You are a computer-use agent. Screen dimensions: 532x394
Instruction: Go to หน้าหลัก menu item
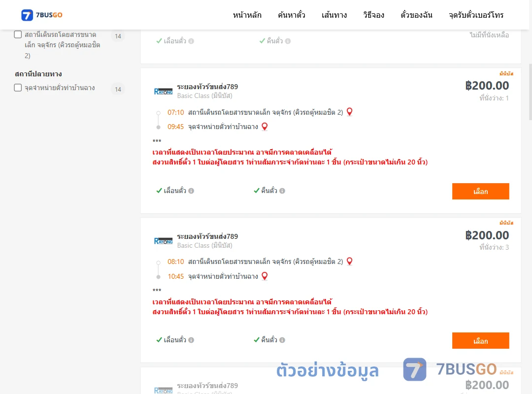click(x=247, y=15)
